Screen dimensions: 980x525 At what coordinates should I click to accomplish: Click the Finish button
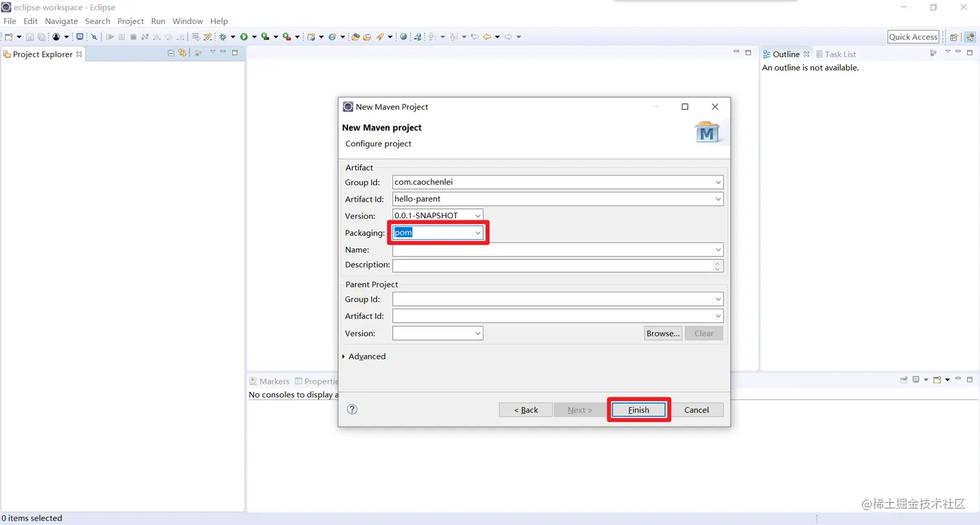[638, 410]
